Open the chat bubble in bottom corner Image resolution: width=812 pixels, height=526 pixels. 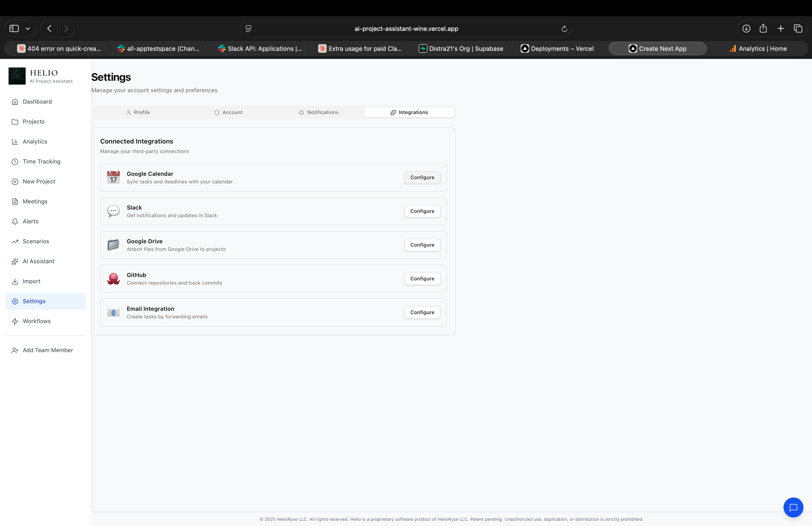pos(793,507)
